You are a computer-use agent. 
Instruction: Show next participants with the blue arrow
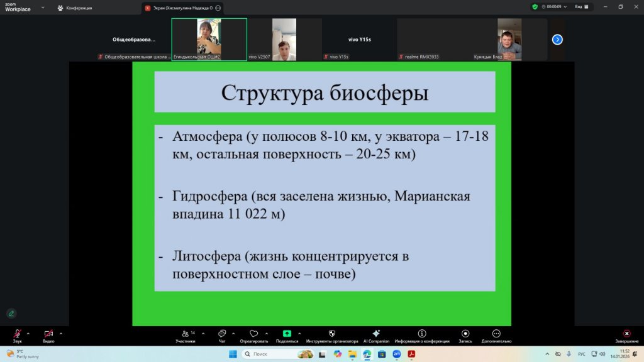click(x=557, y=39)
